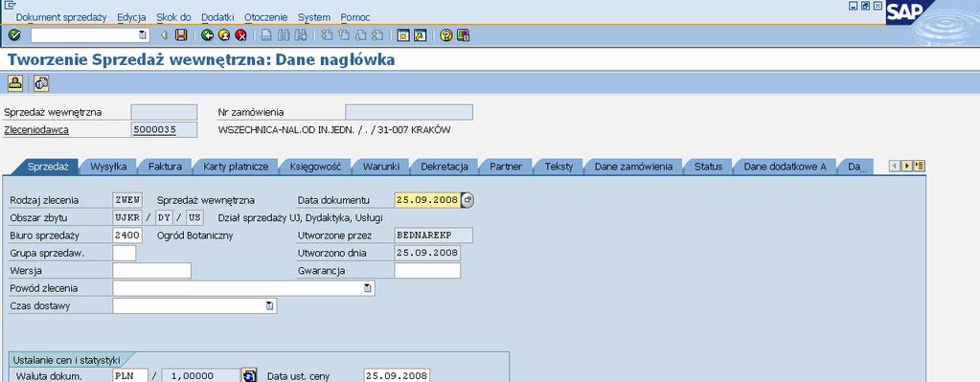The height and width of the screenshot is (382, 980).
Task: Save the document with the diskette icon
Action: coord(181,35)
